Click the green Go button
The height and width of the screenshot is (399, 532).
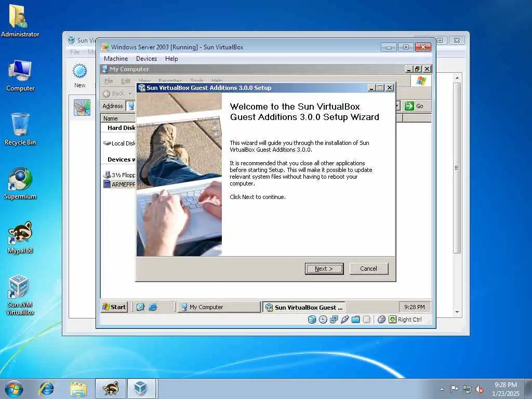click(414, 106)
